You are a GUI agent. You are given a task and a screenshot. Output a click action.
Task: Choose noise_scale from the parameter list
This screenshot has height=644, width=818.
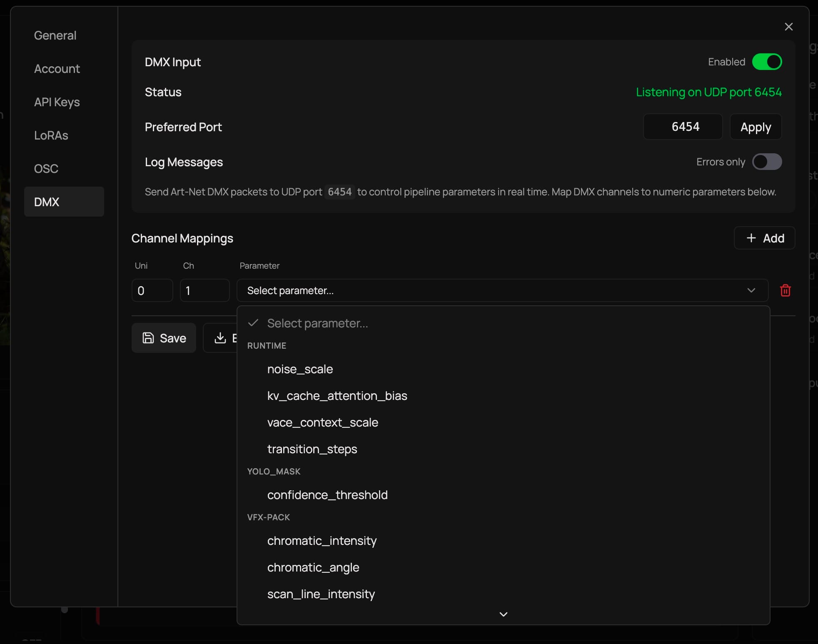pyautogui.click(x=300, y=369)
